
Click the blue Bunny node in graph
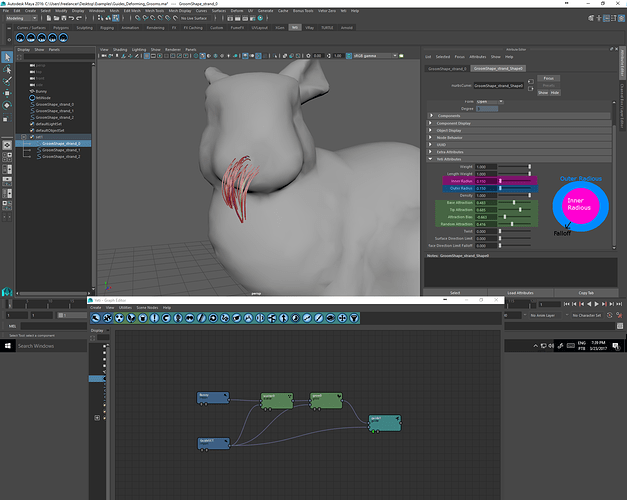(211, 398)
